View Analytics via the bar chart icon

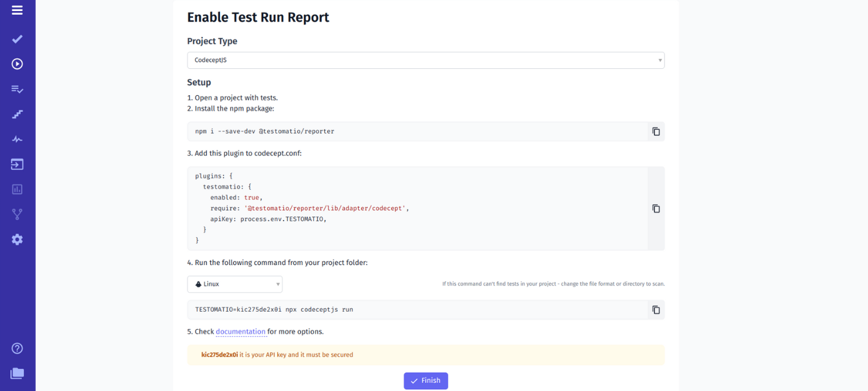(x=17, y=189)
